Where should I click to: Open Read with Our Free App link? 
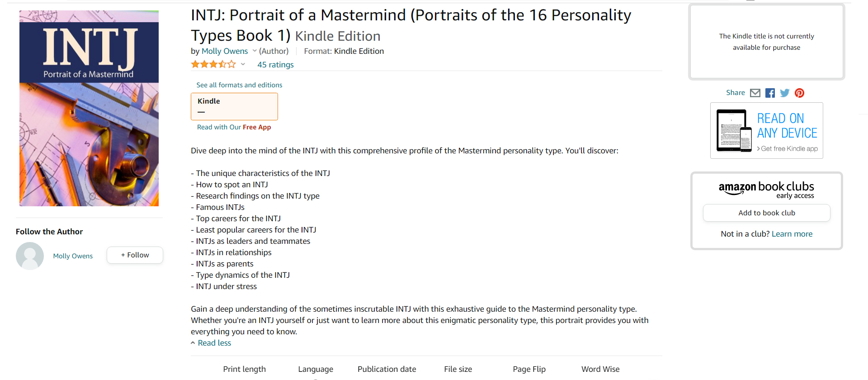coord(234,127)
